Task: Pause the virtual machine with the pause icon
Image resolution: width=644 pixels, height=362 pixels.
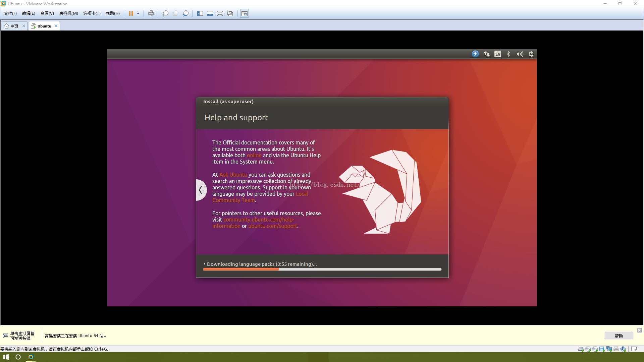Action: point(131,13)
